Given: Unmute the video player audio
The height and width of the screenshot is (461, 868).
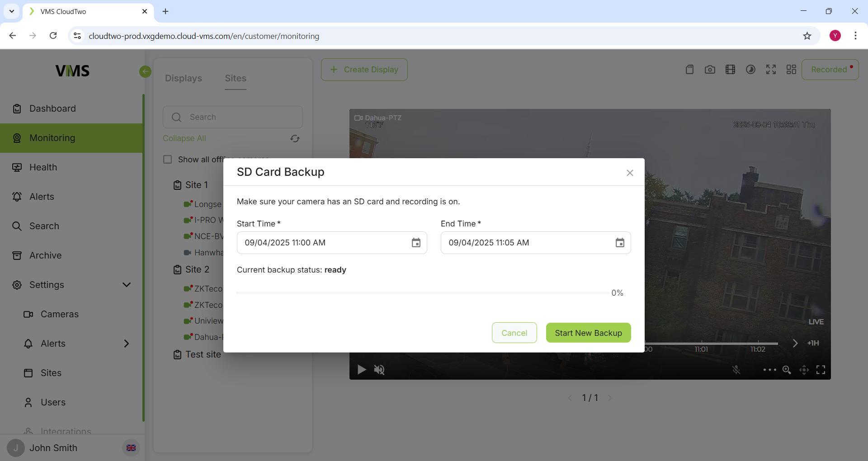Looking at the screenshot, I should click(x=379, y=370).
